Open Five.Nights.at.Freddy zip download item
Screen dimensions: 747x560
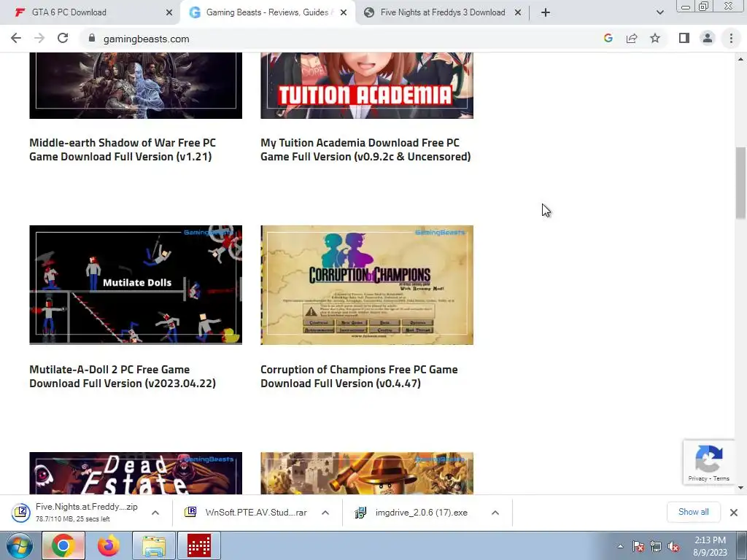(x=76, y=513)
